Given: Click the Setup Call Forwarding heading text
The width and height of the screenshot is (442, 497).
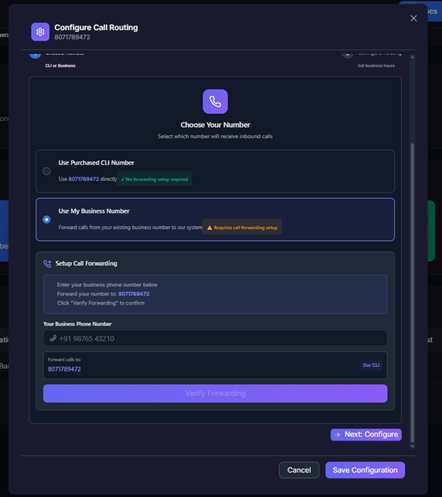Looking at the screenshot, I should (86, 263).
